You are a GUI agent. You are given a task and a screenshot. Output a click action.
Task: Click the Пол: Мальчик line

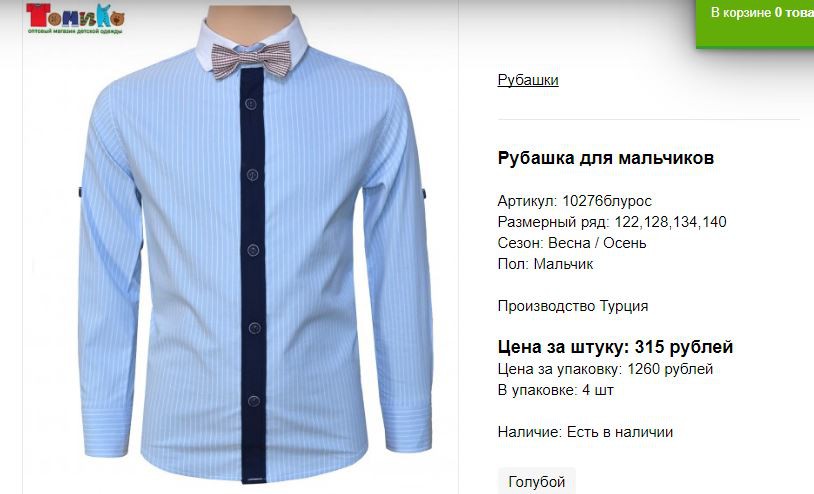click(546, 264)
